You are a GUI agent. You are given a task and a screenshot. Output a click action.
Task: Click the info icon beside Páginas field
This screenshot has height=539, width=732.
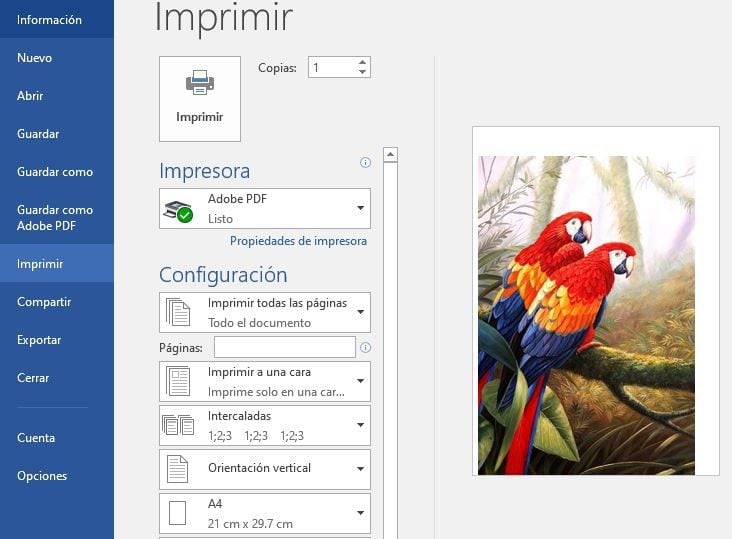pos(365,347)
